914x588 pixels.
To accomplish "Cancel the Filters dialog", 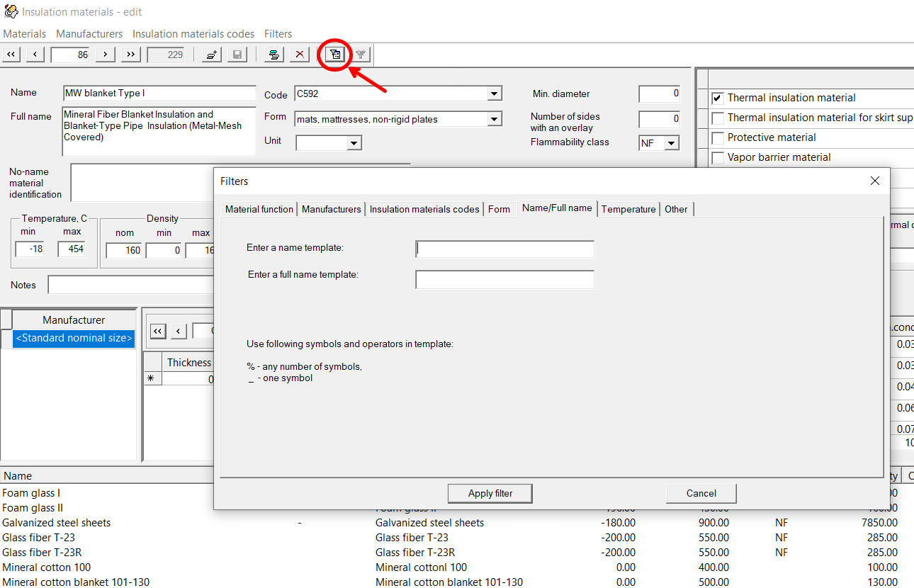I will [x=701, y=493].
